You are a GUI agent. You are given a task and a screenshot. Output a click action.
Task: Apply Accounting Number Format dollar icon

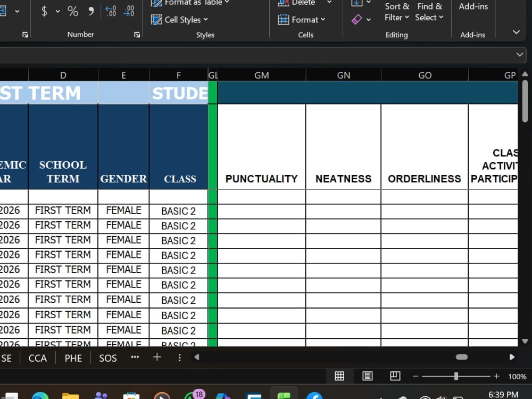(44, 11)
